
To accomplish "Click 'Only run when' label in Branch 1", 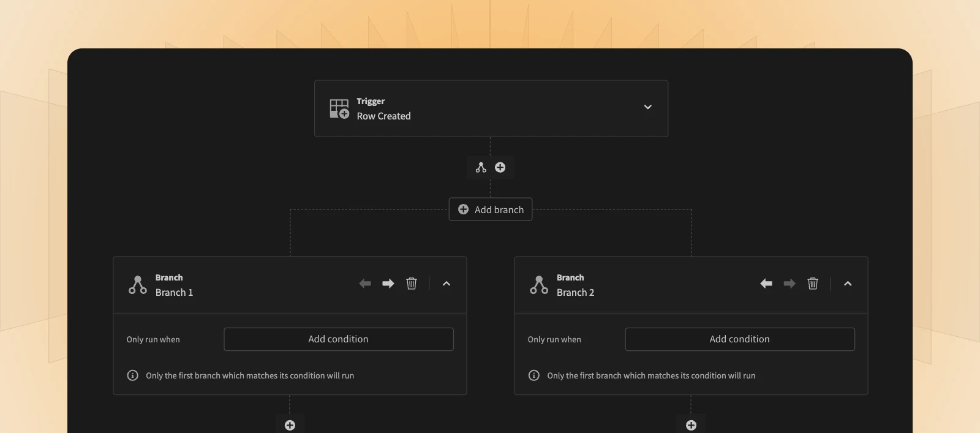I will point(153,339).
